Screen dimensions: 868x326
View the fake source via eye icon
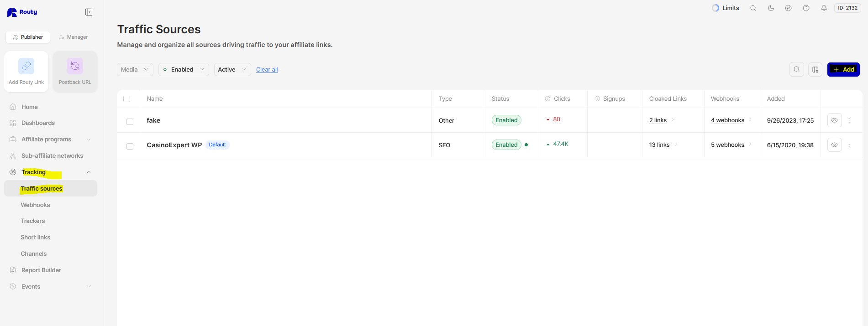[835, 120]
